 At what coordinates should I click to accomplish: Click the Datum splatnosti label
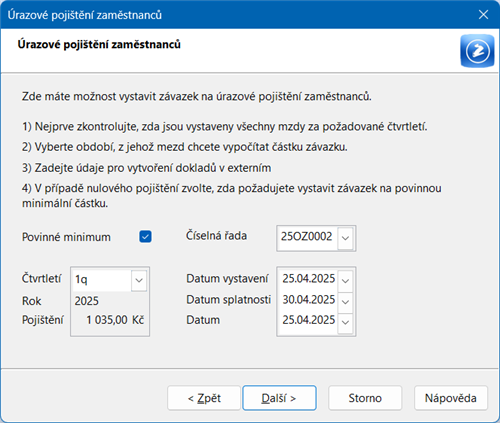tap(228, 300)
